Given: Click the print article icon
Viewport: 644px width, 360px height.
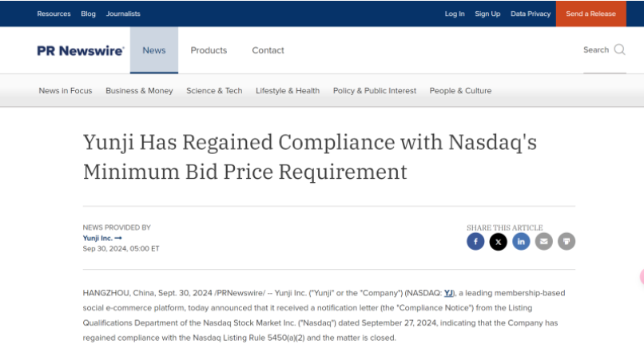Looking at the screenshot, I should point(566,241).
